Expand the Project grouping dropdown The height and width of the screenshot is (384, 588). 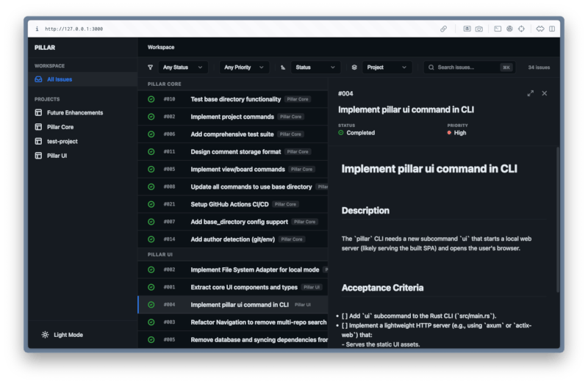(380, 68)
